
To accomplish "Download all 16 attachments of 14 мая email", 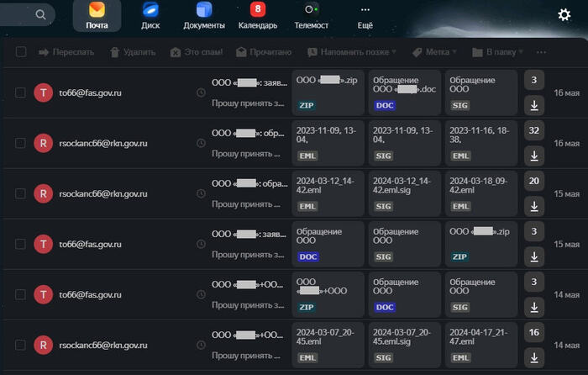I will (x=534, y=357).
